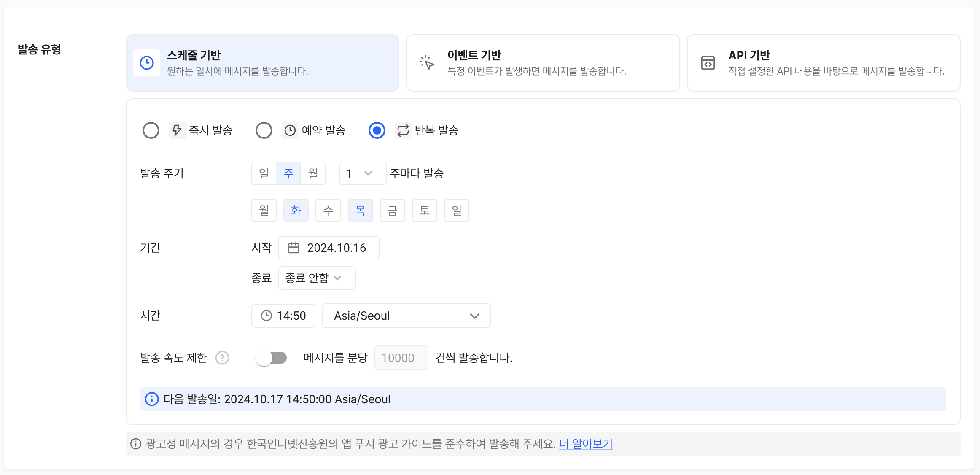The width and height of the screenshot is (980, 475).
Task: Click the cursor-click icon in 이벤트 기반 card
Action: (427, 63)
